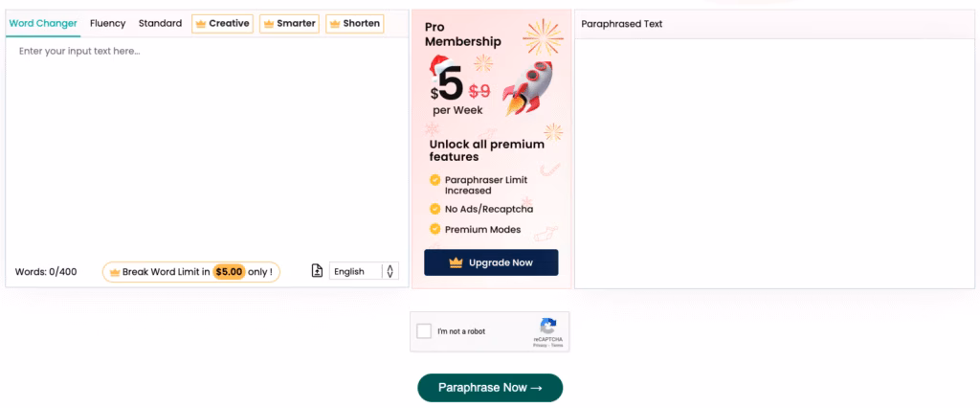Click the language selector up-down arrows
Image resolution: width=980 pixels, height=408 pixels.
[x=390, y=271]
